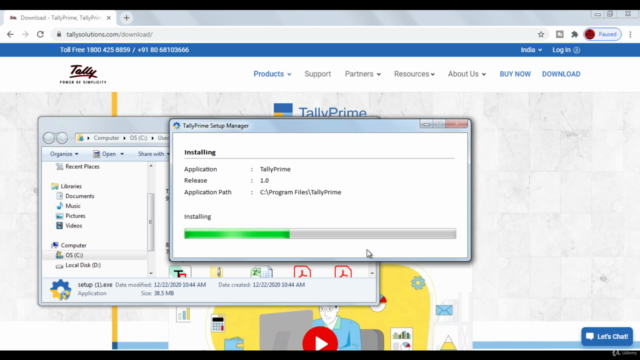
Task: Click the tallysolutions.com address bar
Action: click(x=294, y=34)
